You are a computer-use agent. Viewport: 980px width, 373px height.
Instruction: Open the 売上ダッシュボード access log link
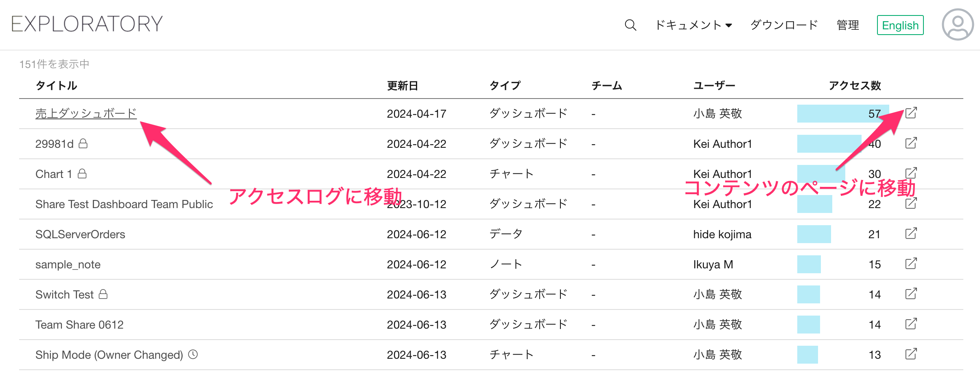click(x=85, y=113)
